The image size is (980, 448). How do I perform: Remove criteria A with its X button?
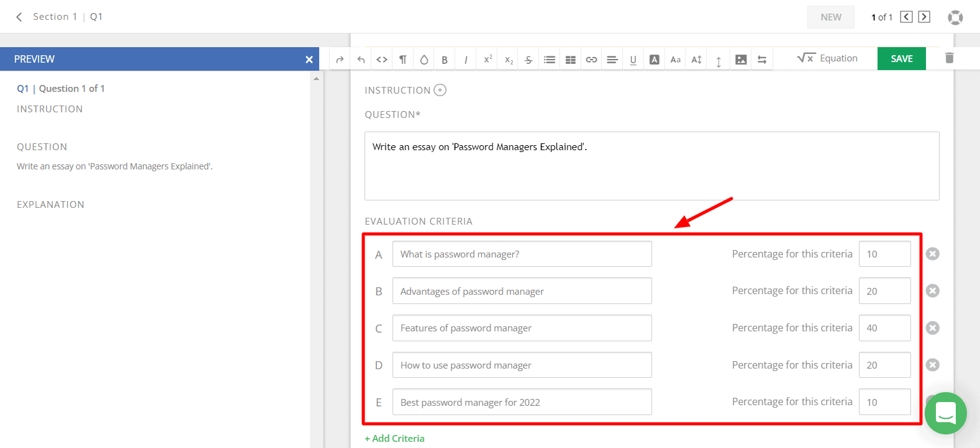(932, 254)
